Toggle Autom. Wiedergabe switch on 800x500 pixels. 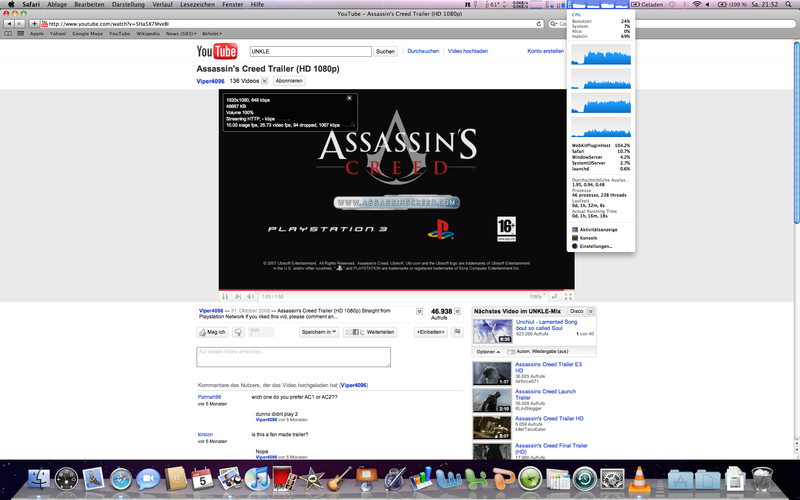pos(511,352)
